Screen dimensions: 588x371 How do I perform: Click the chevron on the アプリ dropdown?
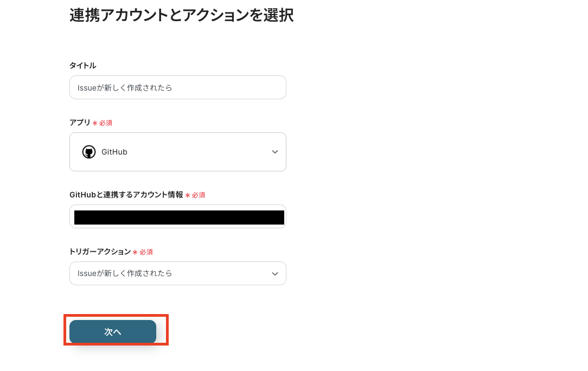click(x=275, y=152)
